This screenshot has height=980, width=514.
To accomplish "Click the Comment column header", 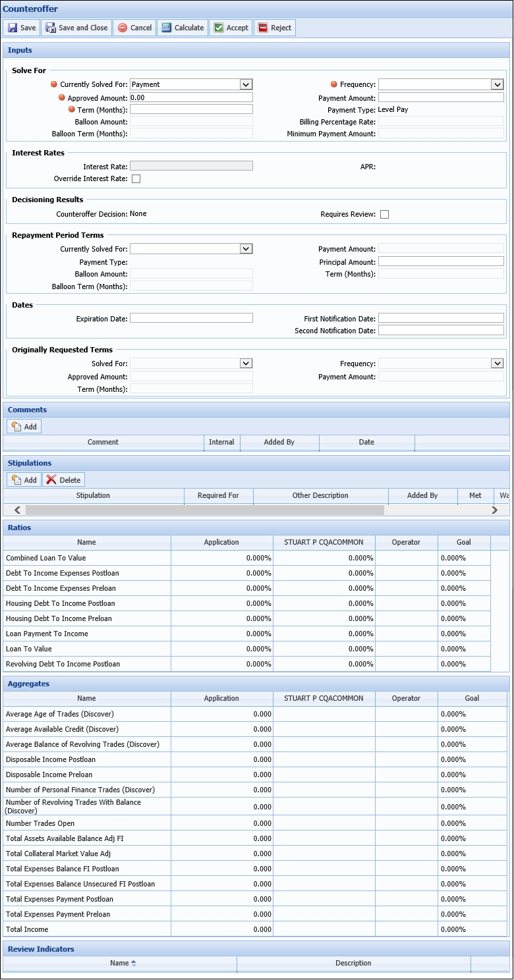I will [x=103, y=442].
